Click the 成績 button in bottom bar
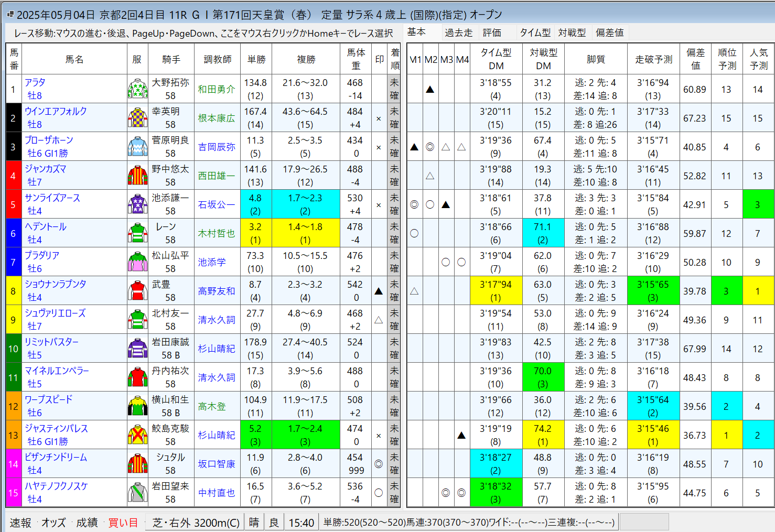775x532 pixels. coord(87,523)
